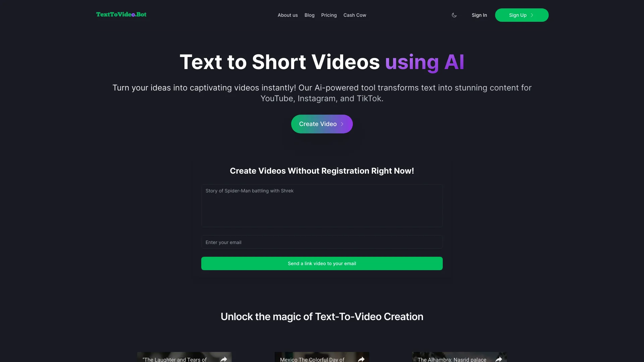Click the email input field
Viewport: 644px width, 362px height.
click(322, 242)
